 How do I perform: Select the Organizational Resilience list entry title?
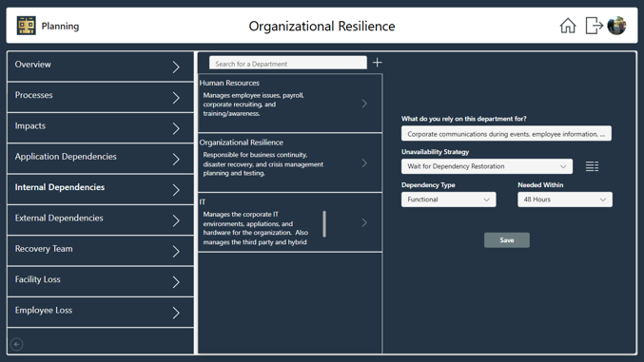coord(241,143)
